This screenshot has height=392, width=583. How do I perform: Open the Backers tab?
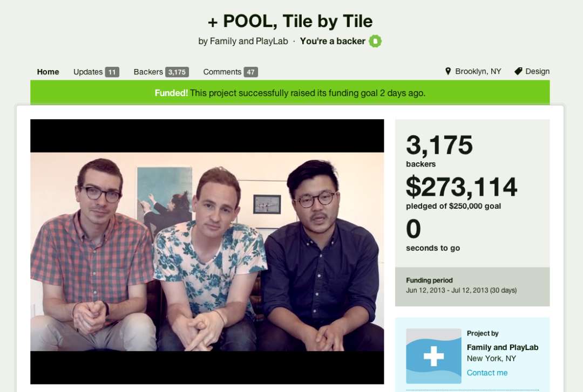[148, 72]
